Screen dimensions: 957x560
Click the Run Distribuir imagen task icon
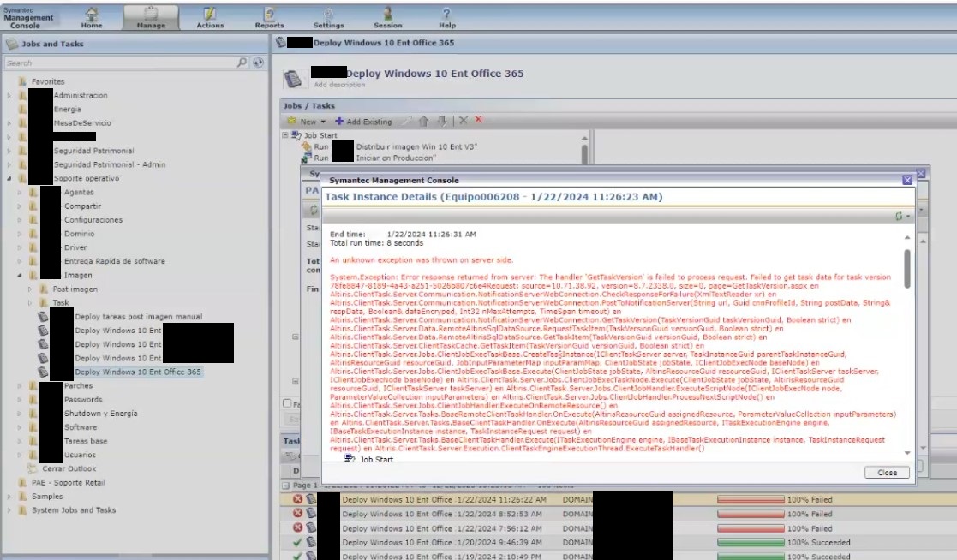307,146
